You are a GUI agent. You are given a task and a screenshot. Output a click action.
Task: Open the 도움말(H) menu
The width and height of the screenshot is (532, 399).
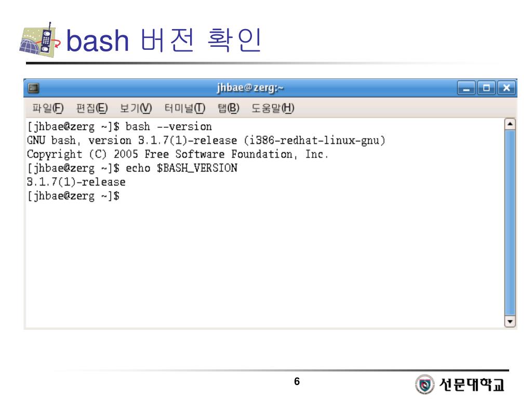tap(273, 108)
